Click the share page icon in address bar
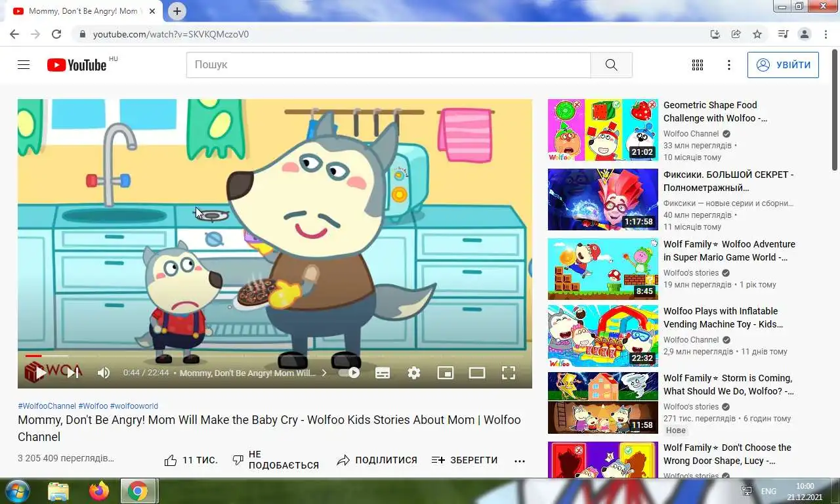840x504 pixels. [736, 34]
